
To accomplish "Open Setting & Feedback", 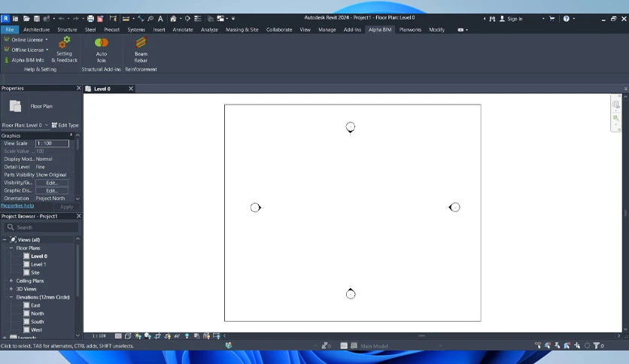I will coord(64,50).
